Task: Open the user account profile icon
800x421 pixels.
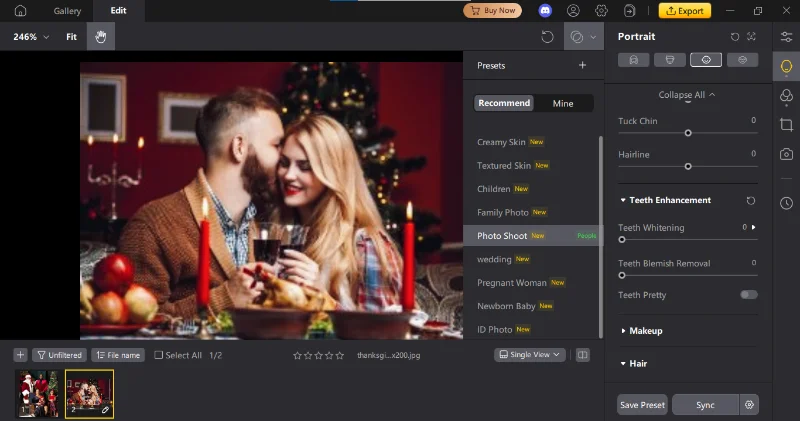Action: point(573,11)
